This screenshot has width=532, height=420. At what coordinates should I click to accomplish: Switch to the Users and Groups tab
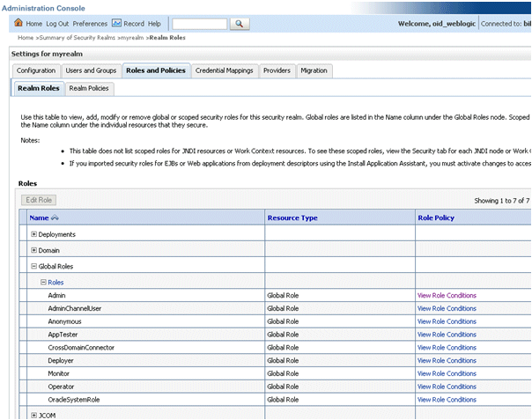pyautogui.click(x=91, y=70)
